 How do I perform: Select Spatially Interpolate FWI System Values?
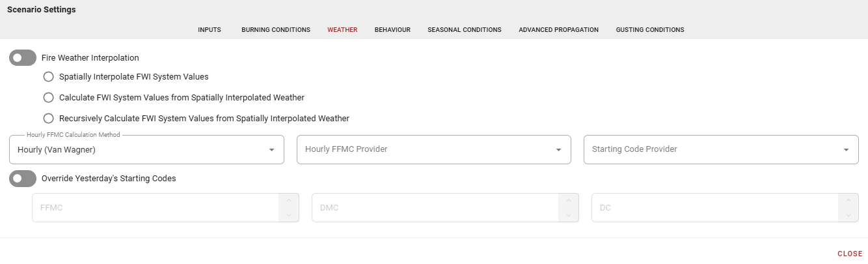click(x=48, y=77)
